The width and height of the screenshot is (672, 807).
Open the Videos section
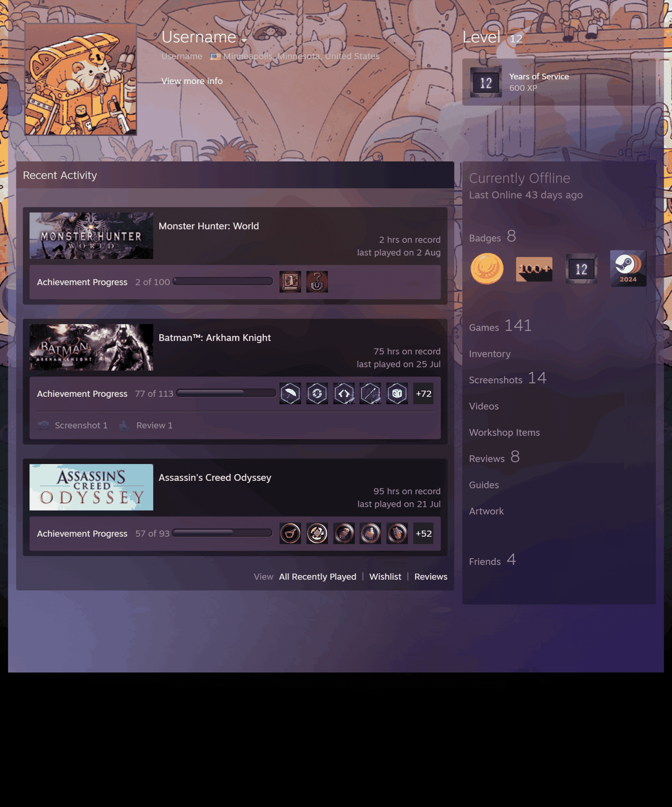484,406
